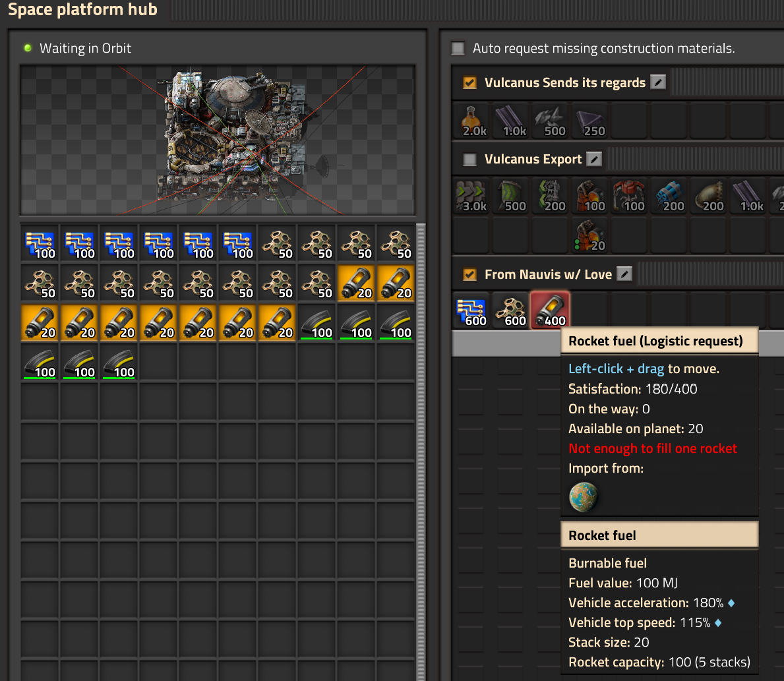Open the 1.0k plate request under Vulcanus Sends
This screenshot has width=784, height=681.
point(510,121)
